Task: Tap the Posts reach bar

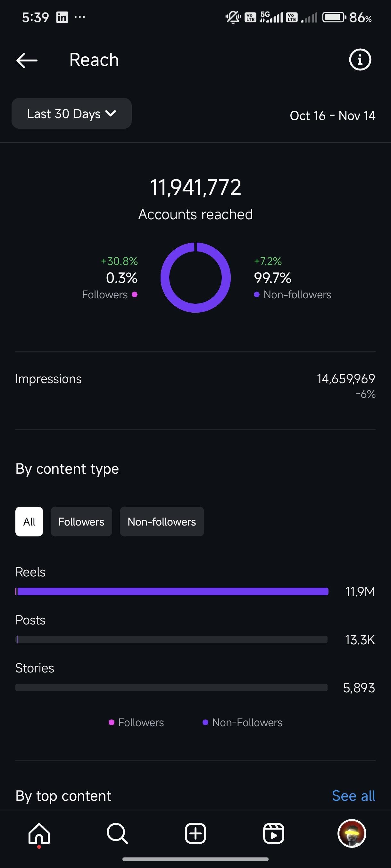Action: point(171,639)
